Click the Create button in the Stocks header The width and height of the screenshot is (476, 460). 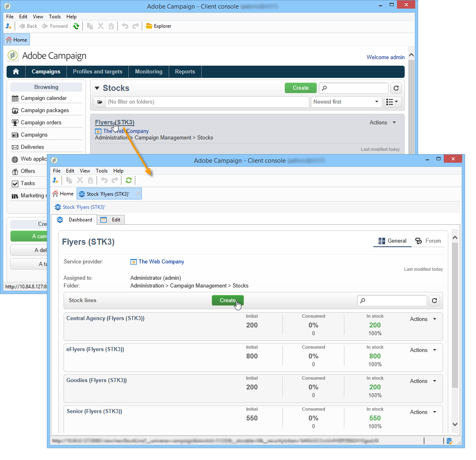coord(300,88)
